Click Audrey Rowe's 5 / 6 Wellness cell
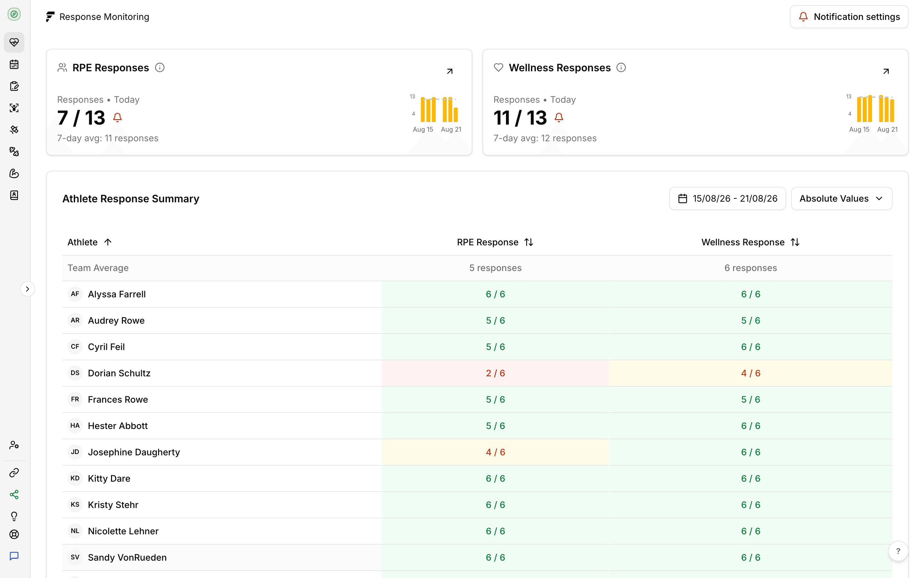 (750, 321)
